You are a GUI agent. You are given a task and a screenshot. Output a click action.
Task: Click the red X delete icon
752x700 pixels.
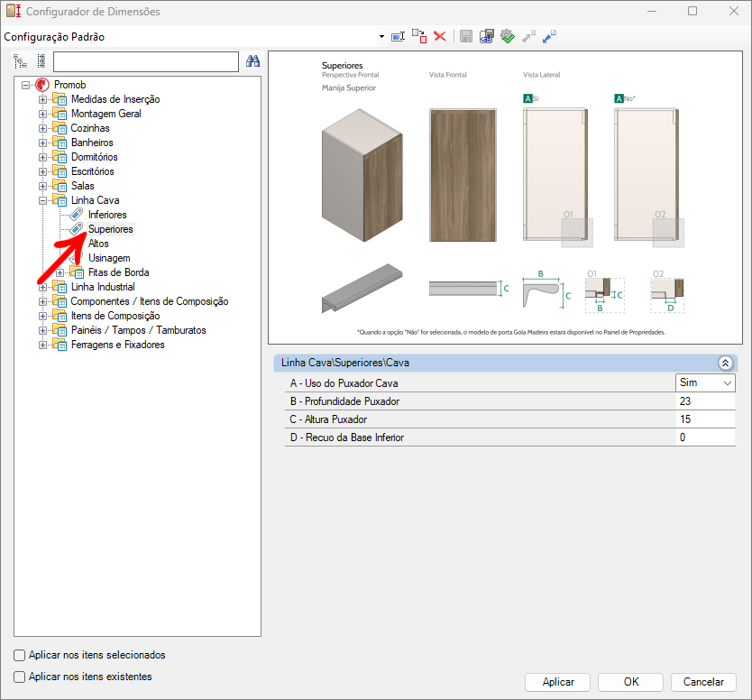tap(440, 36)
